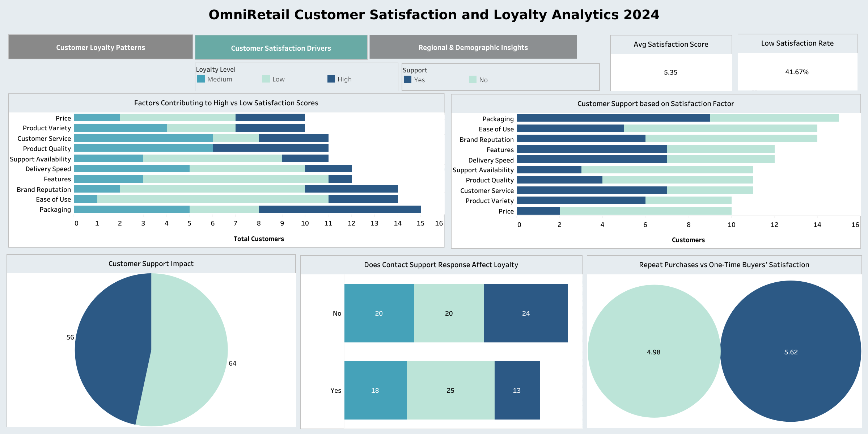Click the Customer Support Impact panel title

tap(151, 264)
